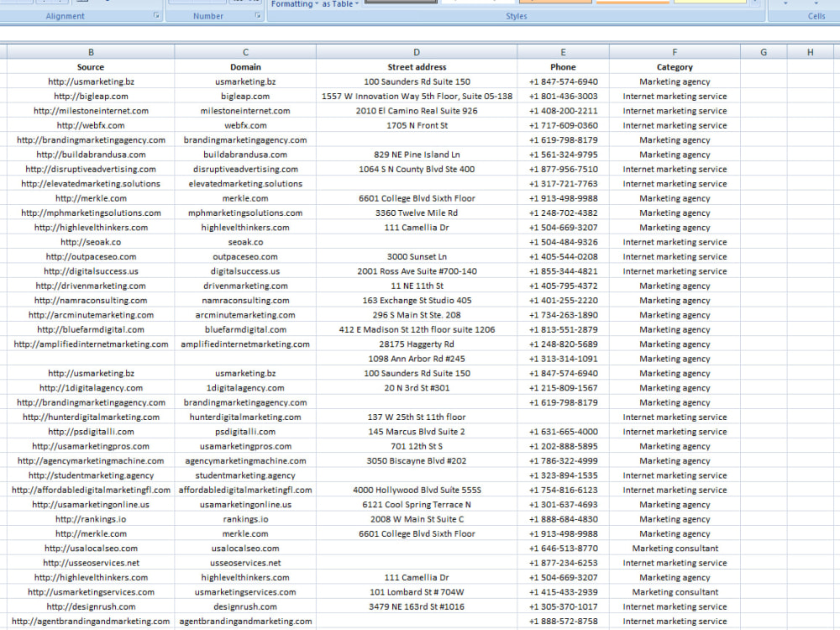Image resolution: width=840 pixels, height=630 pixels.
Task: Select the drivenmarketing.com domain cell
Action: [x=245, y=286]
